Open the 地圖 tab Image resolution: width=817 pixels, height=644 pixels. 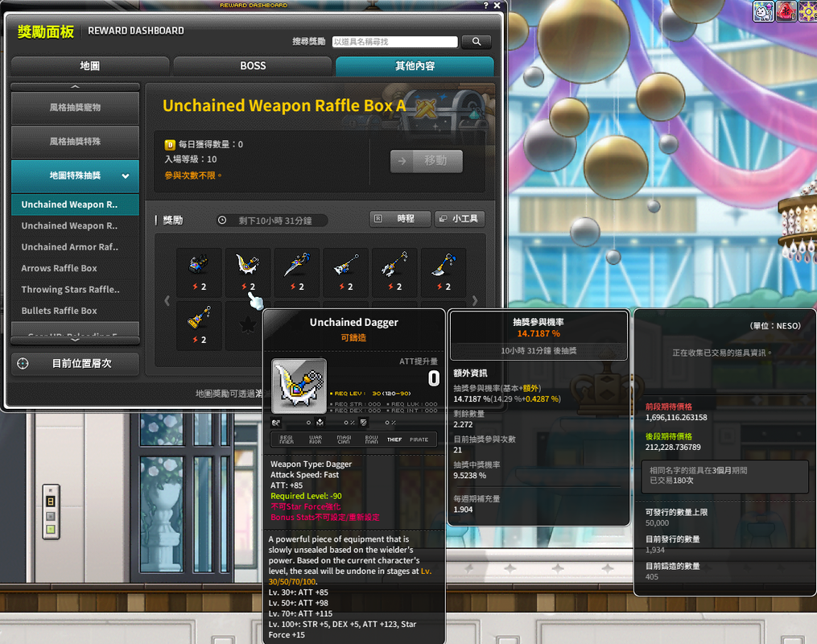click(x=90, y=66)
